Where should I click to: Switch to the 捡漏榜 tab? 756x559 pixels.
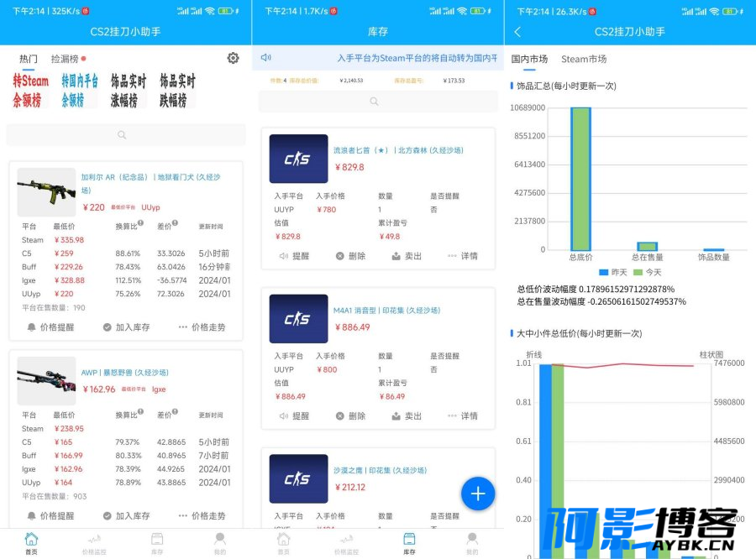pos(65,59)
